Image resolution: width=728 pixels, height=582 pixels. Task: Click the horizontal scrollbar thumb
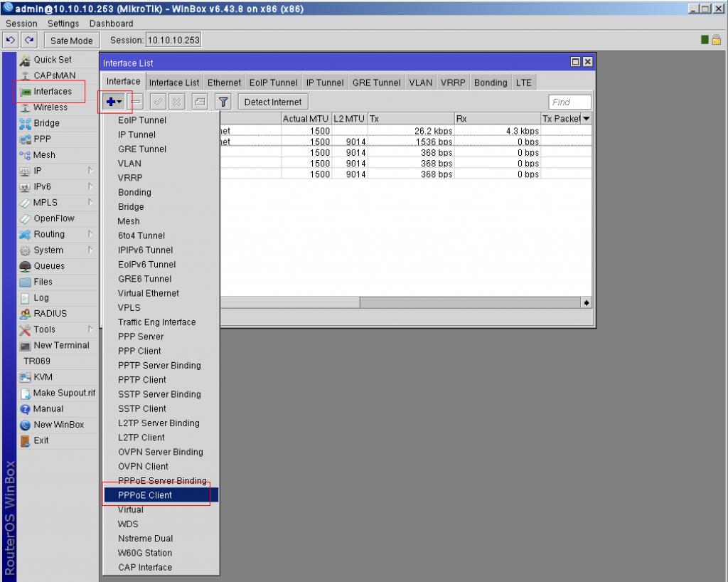pos(290,303)
